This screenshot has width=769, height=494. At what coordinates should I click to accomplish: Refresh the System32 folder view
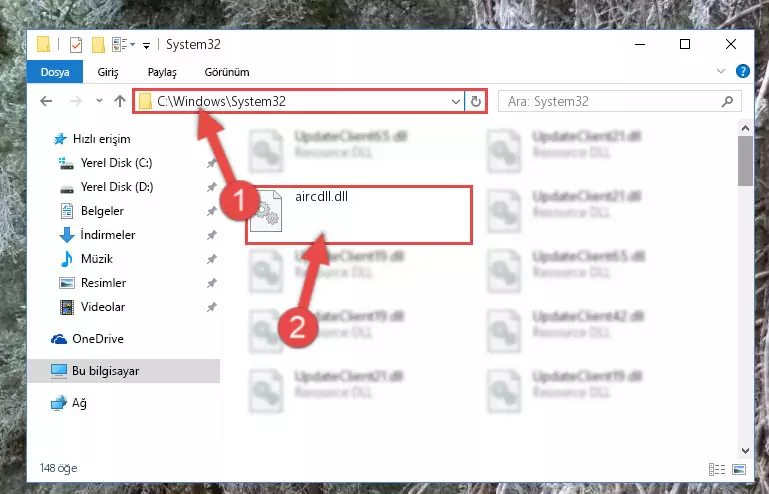476,102
